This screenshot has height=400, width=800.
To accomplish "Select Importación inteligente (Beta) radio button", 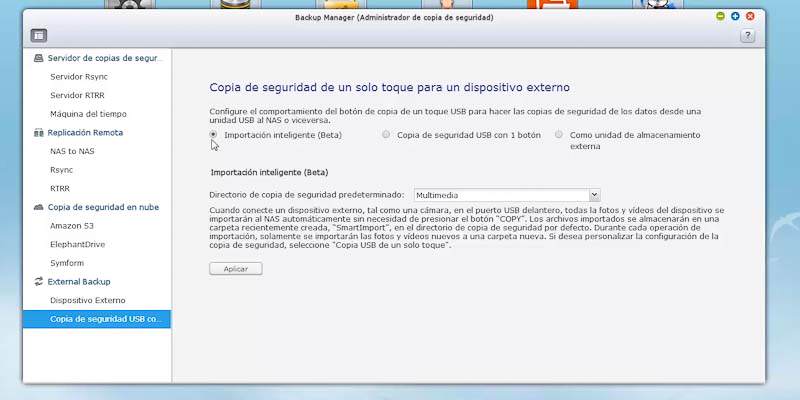I will click(x=213, y=134).
